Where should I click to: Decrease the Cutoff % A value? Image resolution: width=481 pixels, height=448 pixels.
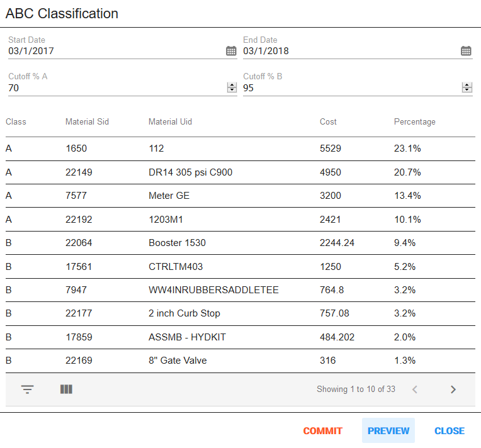click(x=232, y=91)
